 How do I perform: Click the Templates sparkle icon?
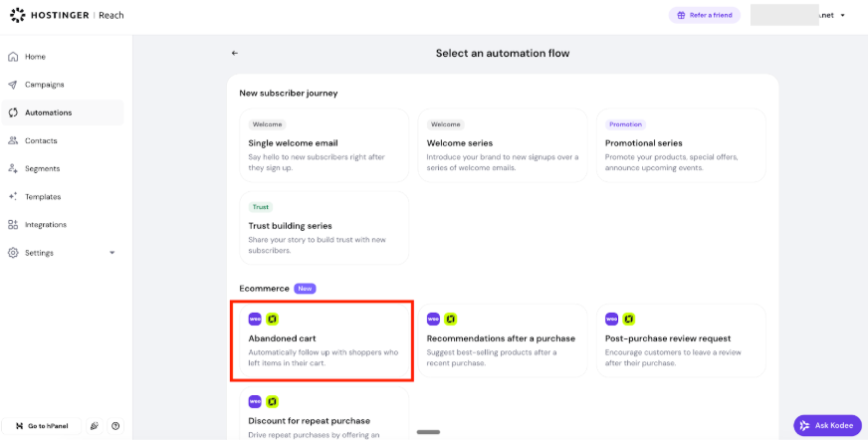(13, 196)
